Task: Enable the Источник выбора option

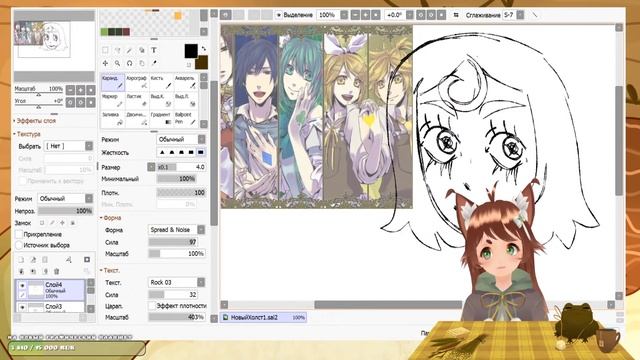Action: point(19,245)
